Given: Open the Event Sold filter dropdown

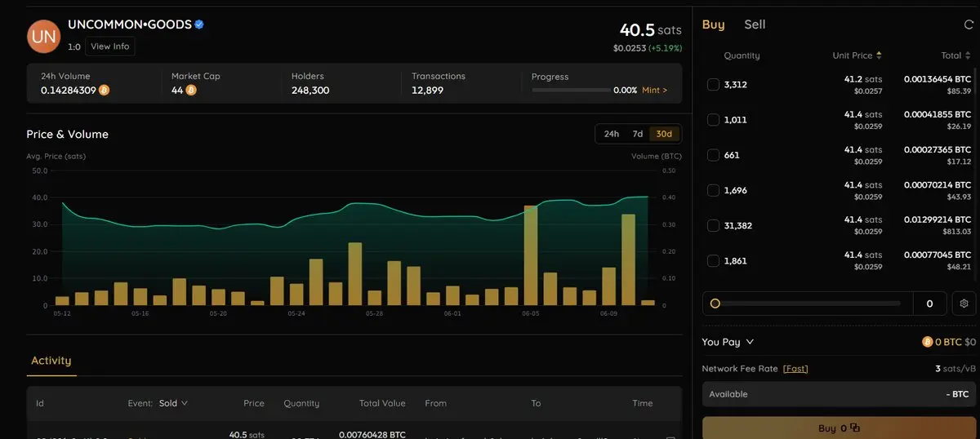Looking at the screenshot, I should [173, 403].
